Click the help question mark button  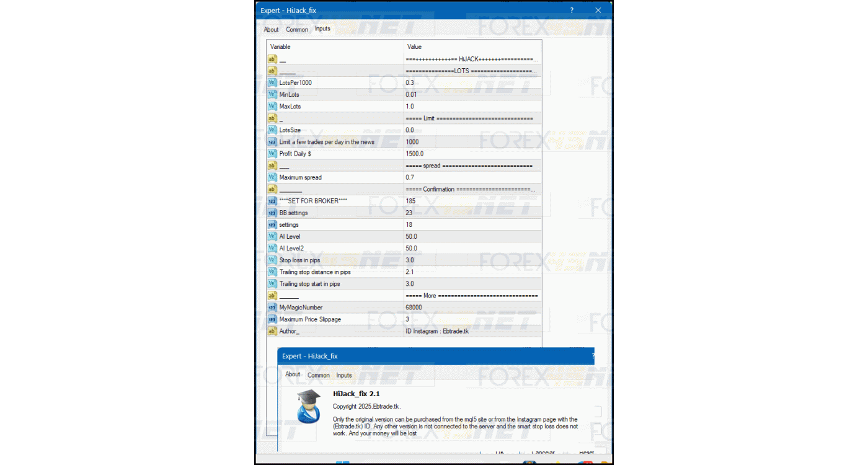pos(572,11)
